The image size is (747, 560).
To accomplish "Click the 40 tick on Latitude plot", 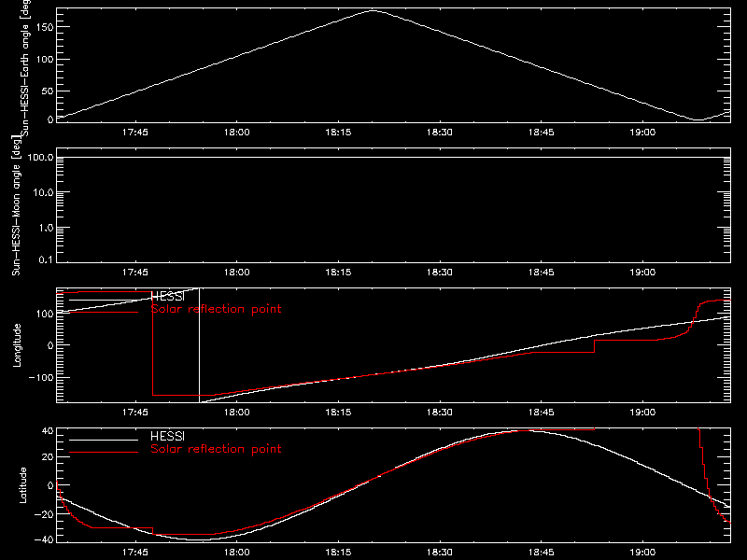I will tap(48, 431).
